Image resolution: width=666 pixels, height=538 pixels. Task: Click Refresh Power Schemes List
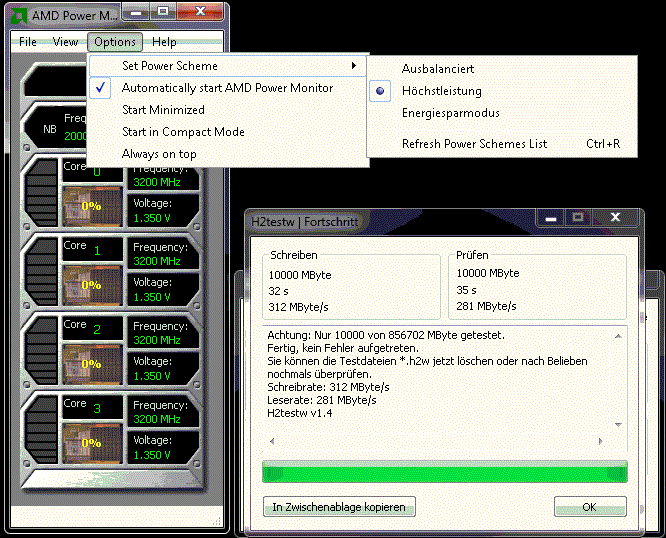pyautogui.click(x=502, y=144)
